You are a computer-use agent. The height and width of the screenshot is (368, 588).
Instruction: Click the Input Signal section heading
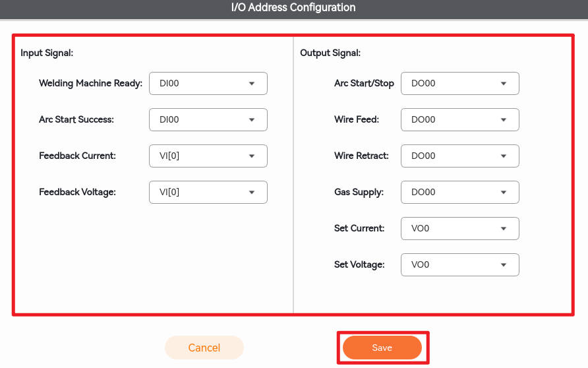click(x=47, y=53)
